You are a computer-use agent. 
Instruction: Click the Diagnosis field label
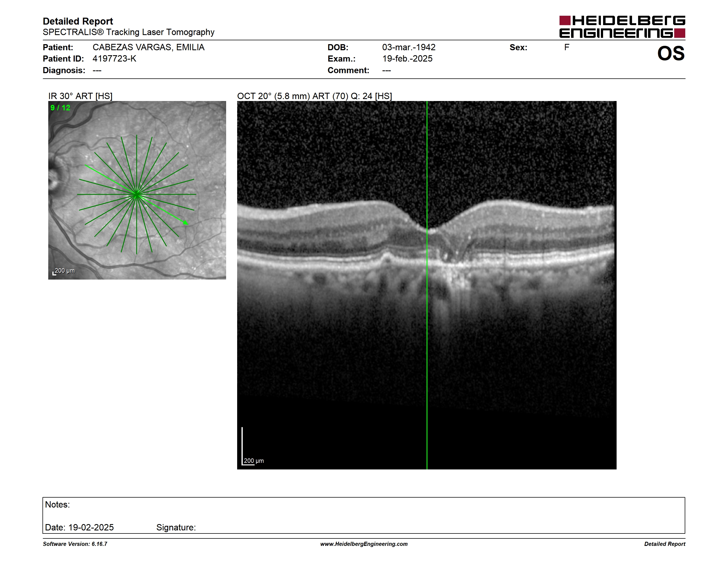pos(64,70)
